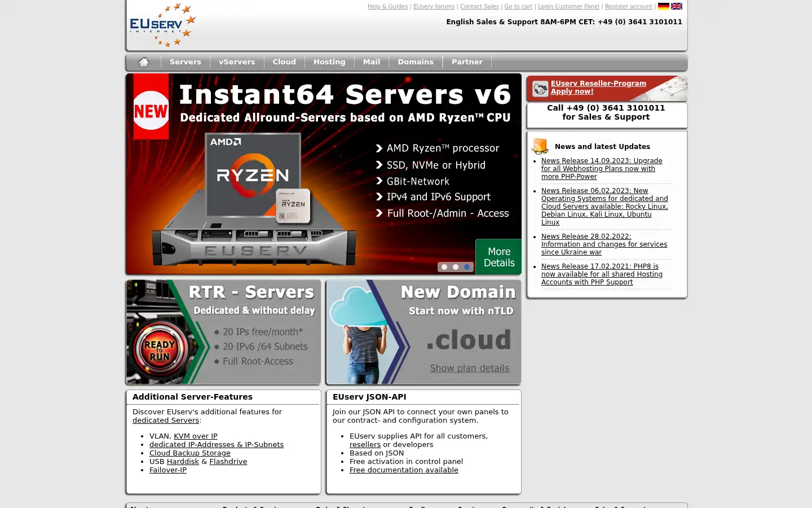The height and width of the screenshot is (508, 812).
Task: Open Failover-IP link
Action: click(x=168, y=470)
